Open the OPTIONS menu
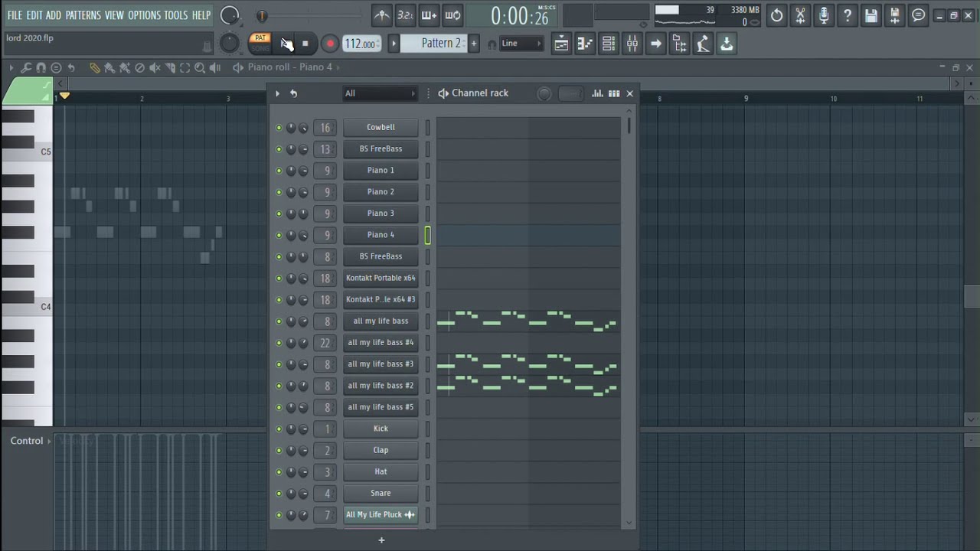This screenshot has width=980, height=551. click(x=144, y=15)
